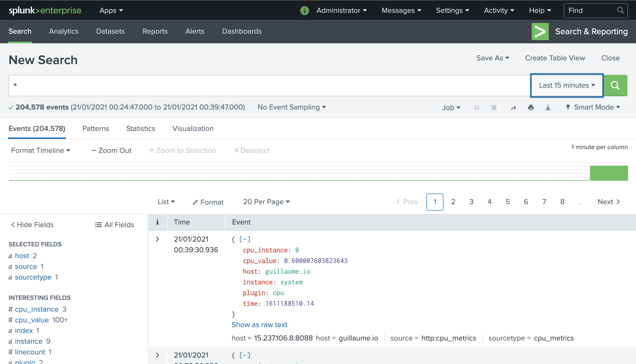The image size is (636, 364).
Task: Stop the search job
Action: pyautogui.click(x=494, y=107)
